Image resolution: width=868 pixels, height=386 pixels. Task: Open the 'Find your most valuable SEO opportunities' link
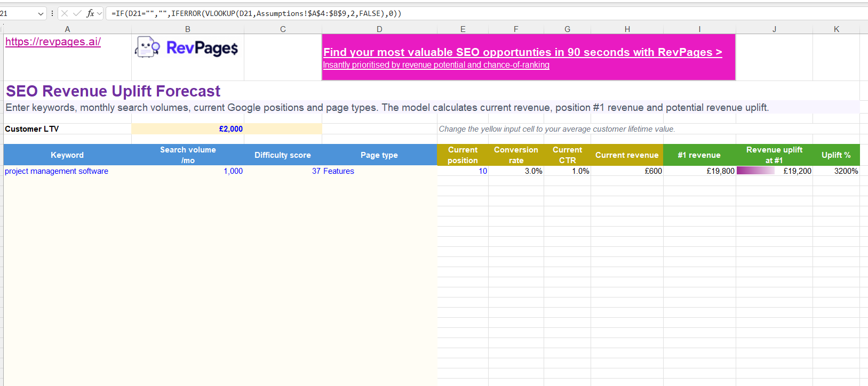pyautogui.click(x=522, y=52)
